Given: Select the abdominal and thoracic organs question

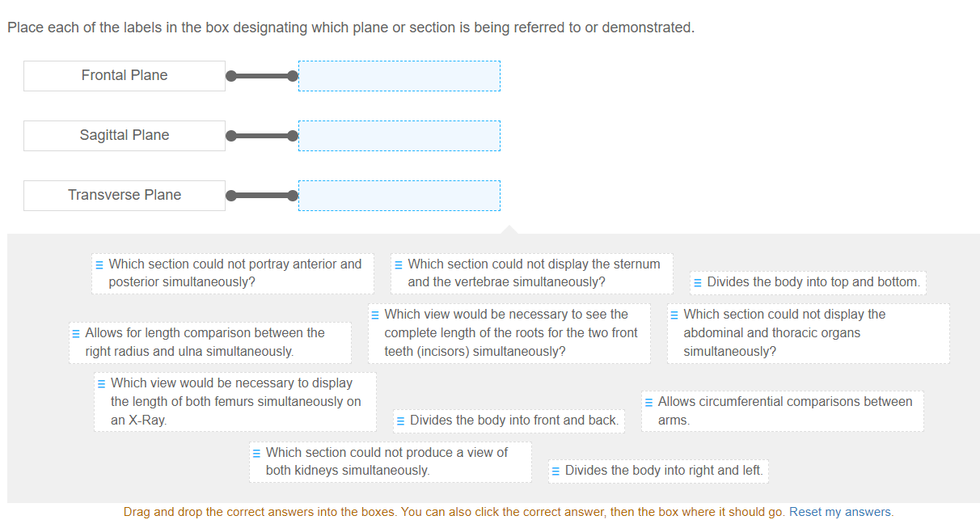Looking at the screenshot, I should point(808,333).
